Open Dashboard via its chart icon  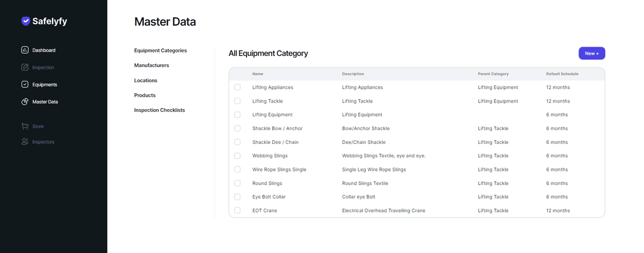[x=25, y=50]
